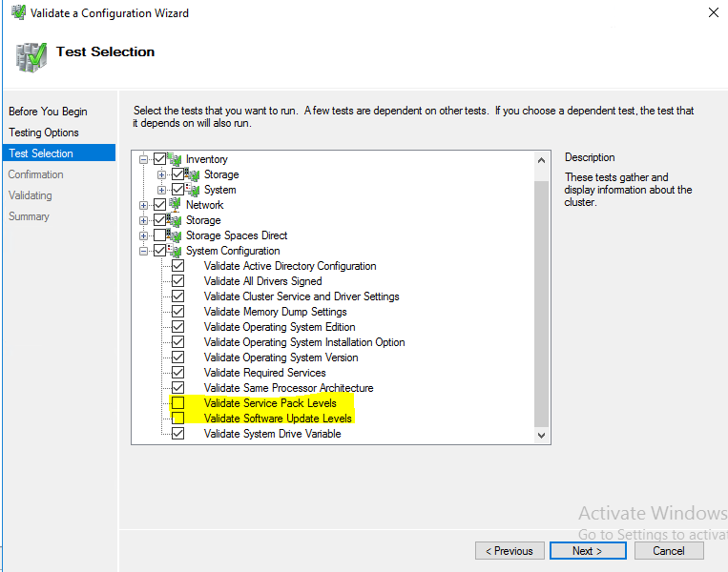
Task: Select Validate All Drivers Signed text
Action: (262, 281)
